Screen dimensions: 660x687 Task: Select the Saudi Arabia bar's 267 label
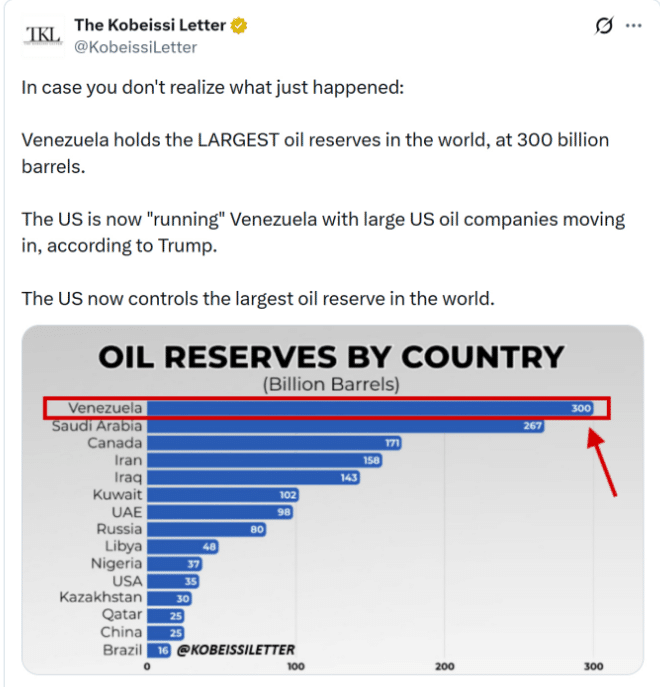(x=532, y=426)
